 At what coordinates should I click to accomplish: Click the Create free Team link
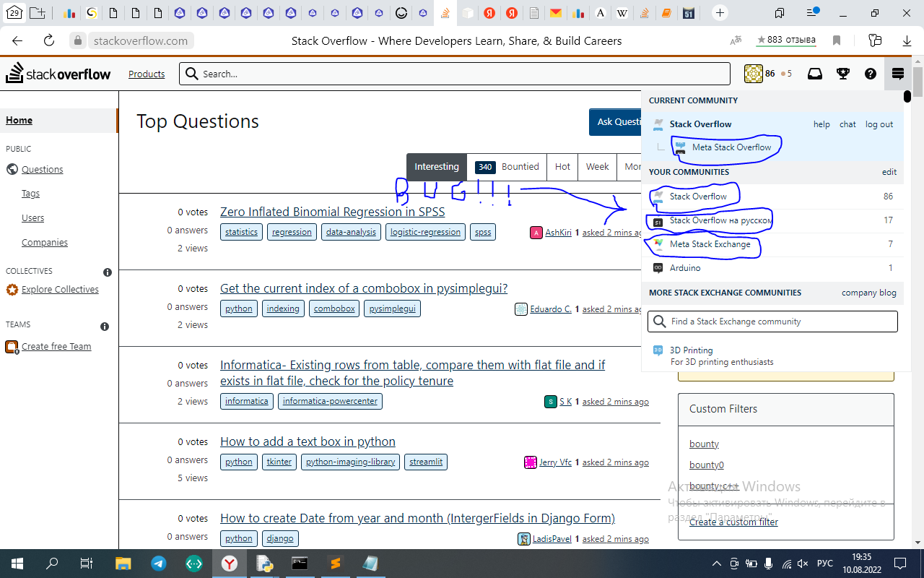56,347
